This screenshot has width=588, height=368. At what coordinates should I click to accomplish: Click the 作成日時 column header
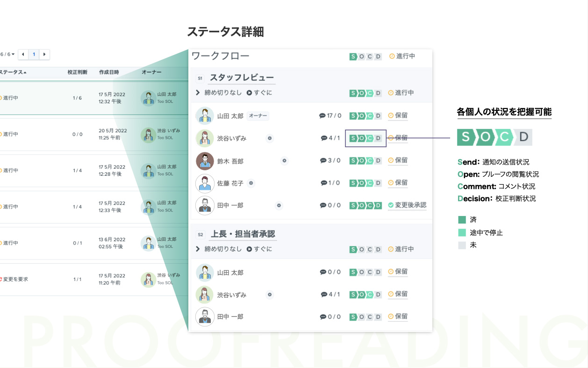[x=109, y=72]
